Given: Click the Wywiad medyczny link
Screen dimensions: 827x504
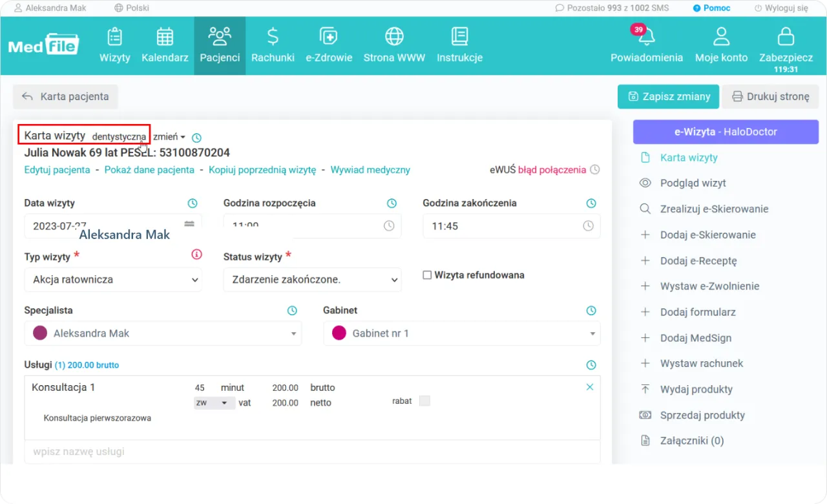Looking at the screenshot, I should [370, 170].
